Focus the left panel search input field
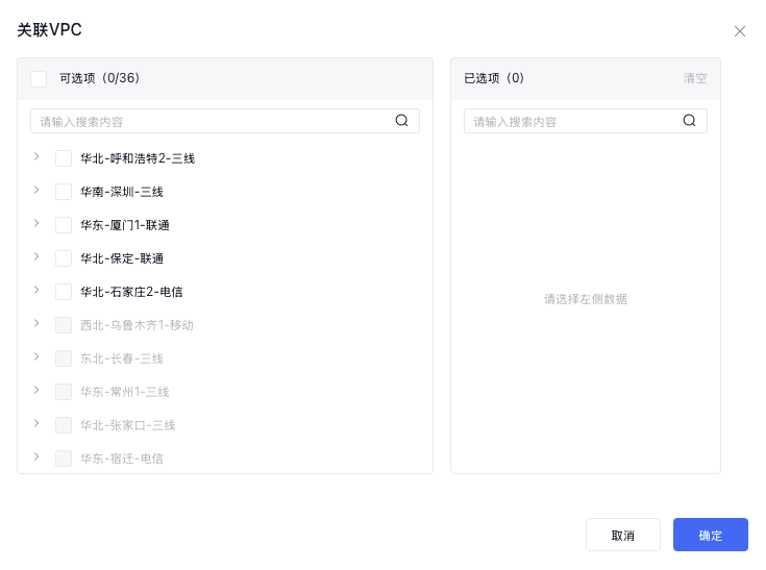This screenshot has height=570, width=766. pyautogui.click(x=210, y=121)
